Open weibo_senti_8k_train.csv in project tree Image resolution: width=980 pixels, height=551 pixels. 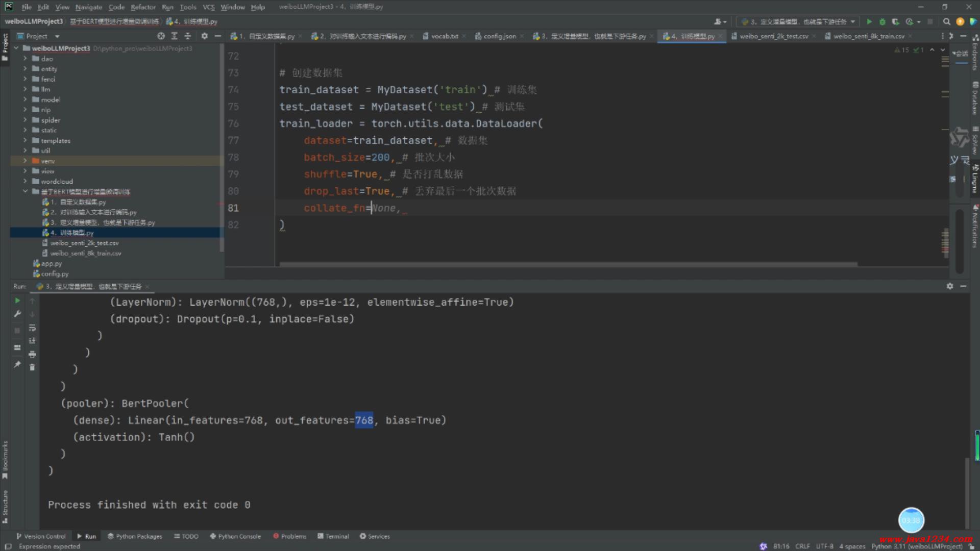pos(85,254)
